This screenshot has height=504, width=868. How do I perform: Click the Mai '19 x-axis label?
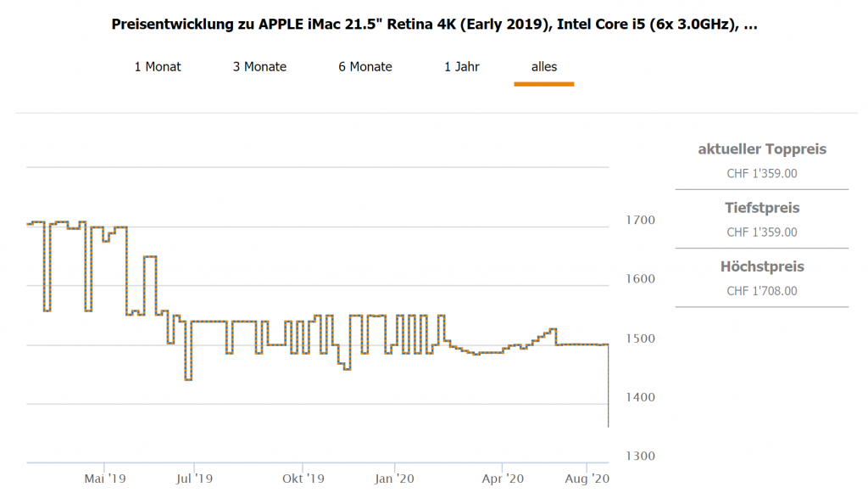pyautogui.click(x=106, y=479)
